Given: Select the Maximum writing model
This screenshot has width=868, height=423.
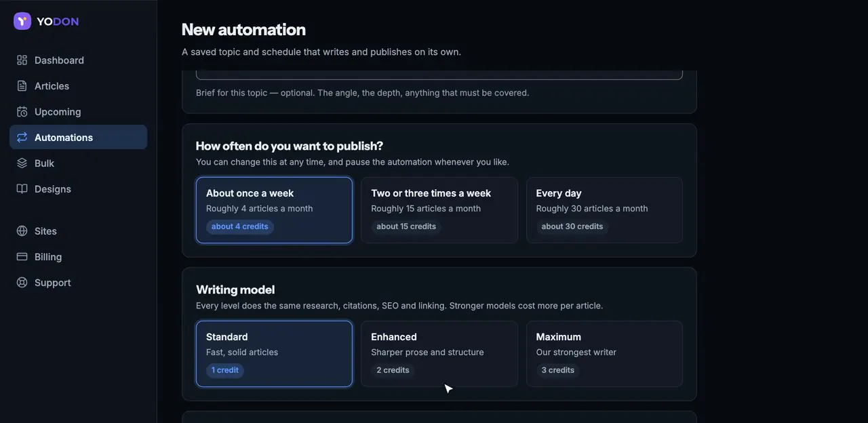Looking at the screenshot, I should click(x=604, y=354).
